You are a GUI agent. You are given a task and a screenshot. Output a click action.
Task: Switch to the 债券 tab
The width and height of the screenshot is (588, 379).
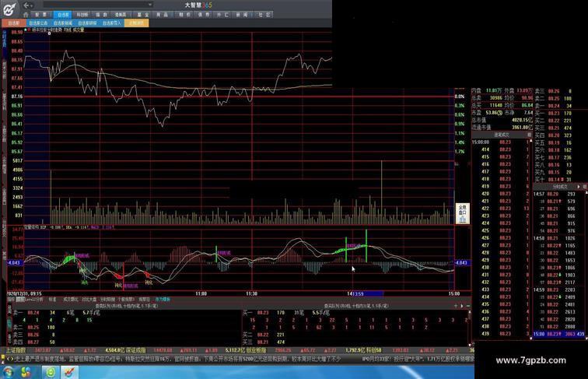point(203,15)
